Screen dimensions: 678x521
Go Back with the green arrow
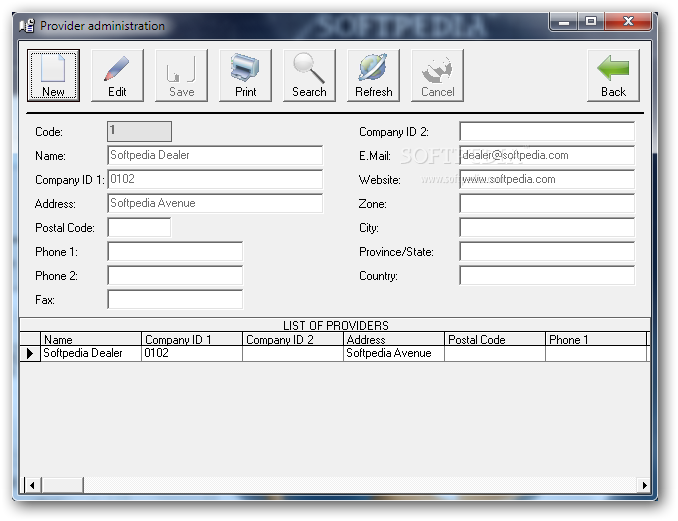click(613, 75)
